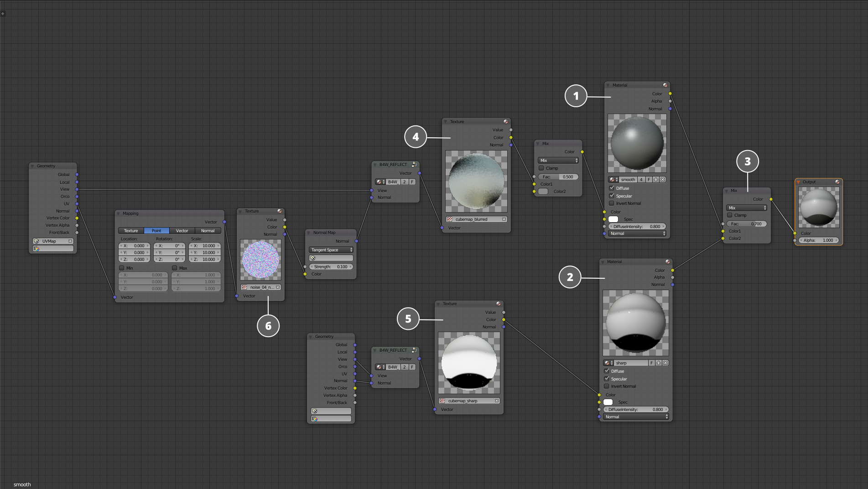
Task: Select the Texture tab in the Mapping node
Action: point(131,231)
